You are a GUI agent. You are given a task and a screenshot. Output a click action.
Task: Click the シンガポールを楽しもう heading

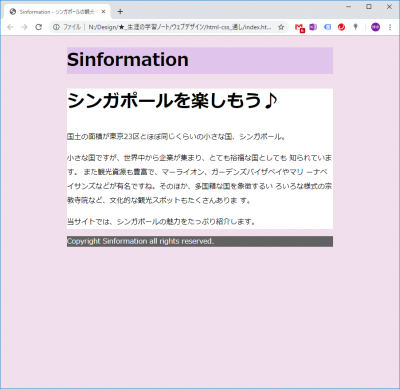click(172, 100)
